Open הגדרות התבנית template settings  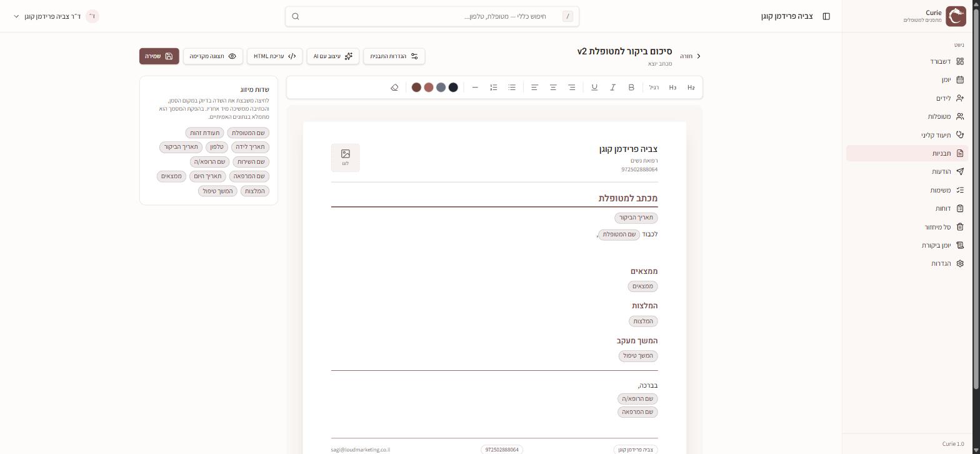pyautogui.click(x=394, y=56)
